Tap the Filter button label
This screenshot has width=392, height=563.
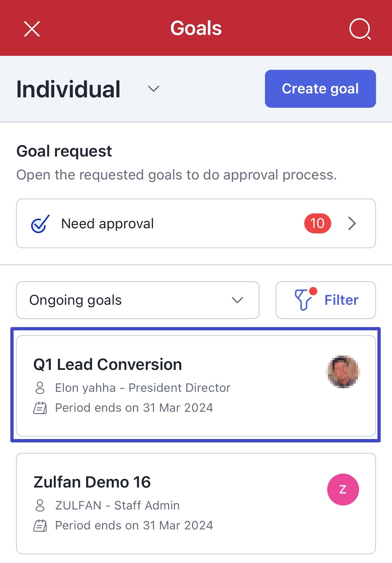[x=341, y=300]
